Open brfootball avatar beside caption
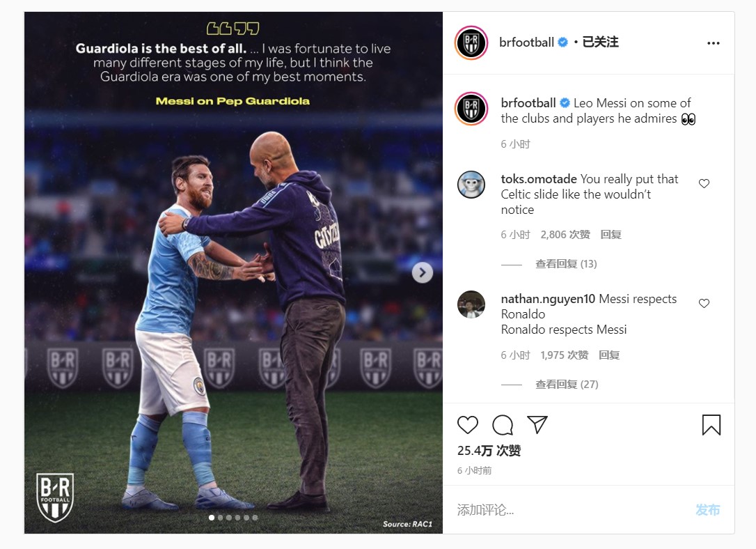 (471, 109)
